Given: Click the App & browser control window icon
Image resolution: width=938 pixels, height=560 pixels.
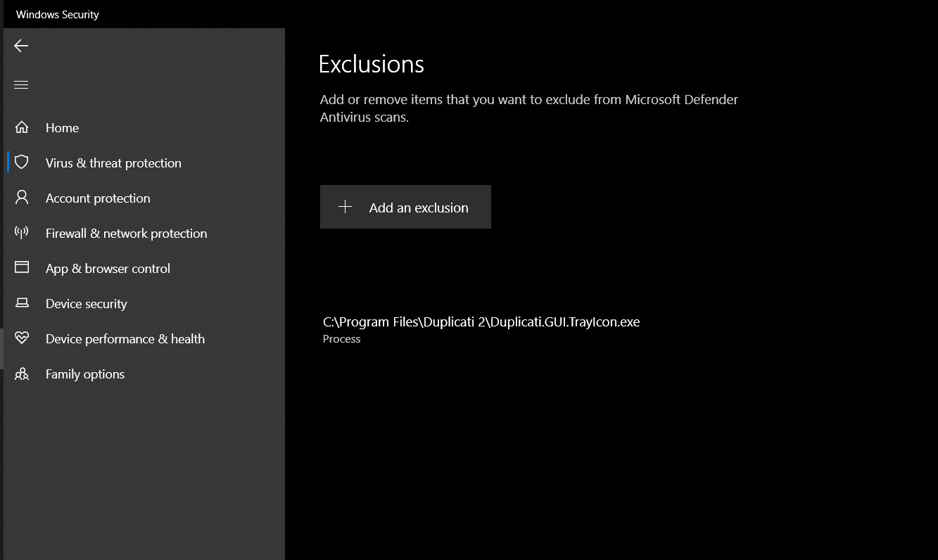Looking at the screenshot, I should pos(22,268).
